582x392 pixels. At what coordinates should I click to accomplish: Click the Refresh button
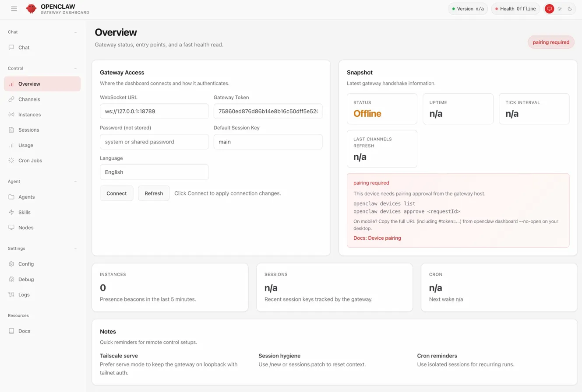(154, 193)
